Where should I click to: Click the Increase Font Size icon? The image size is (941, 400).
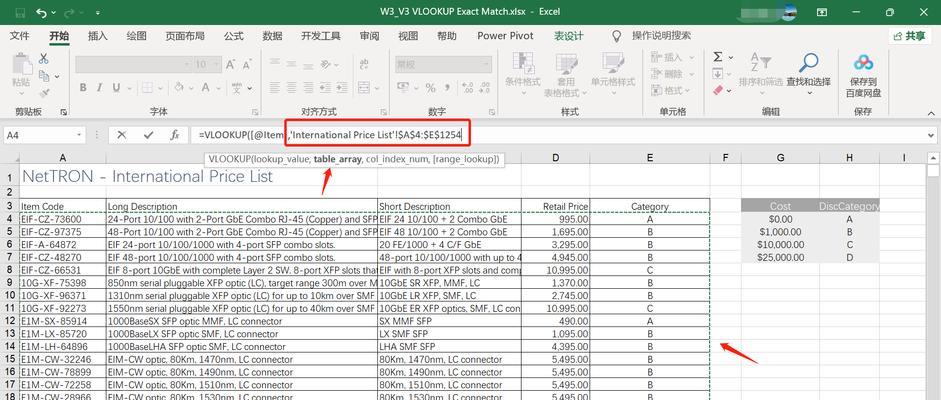pyautogui.click(x=230, y=64)
